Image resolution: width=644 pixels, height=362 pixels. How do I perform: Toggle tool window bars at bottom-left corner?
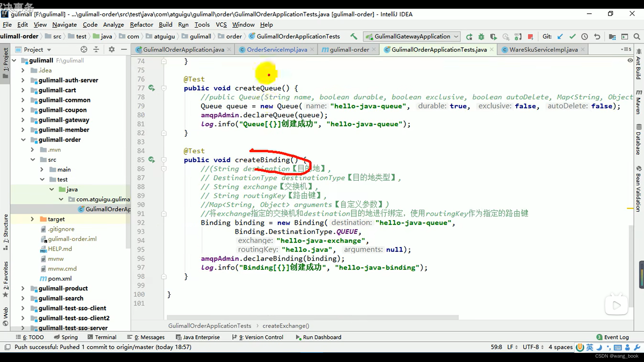click(7, 347)
